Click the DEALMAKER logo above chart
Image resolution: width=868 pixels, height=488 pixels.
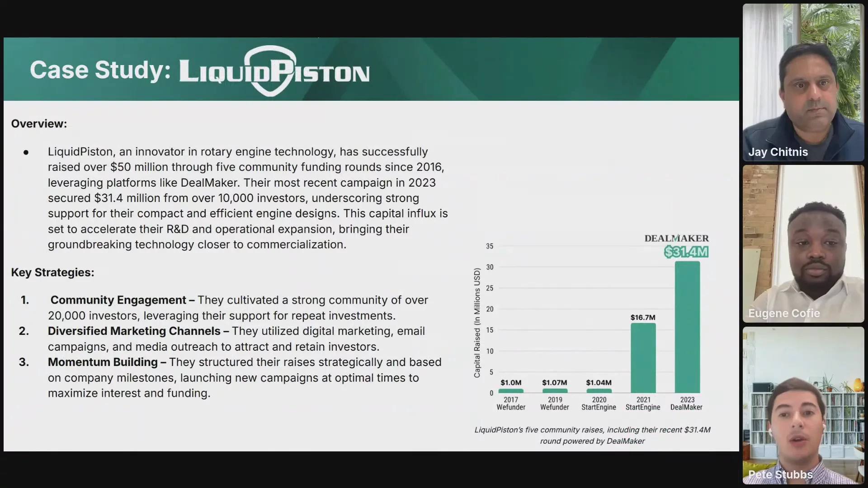pos(677,238)
